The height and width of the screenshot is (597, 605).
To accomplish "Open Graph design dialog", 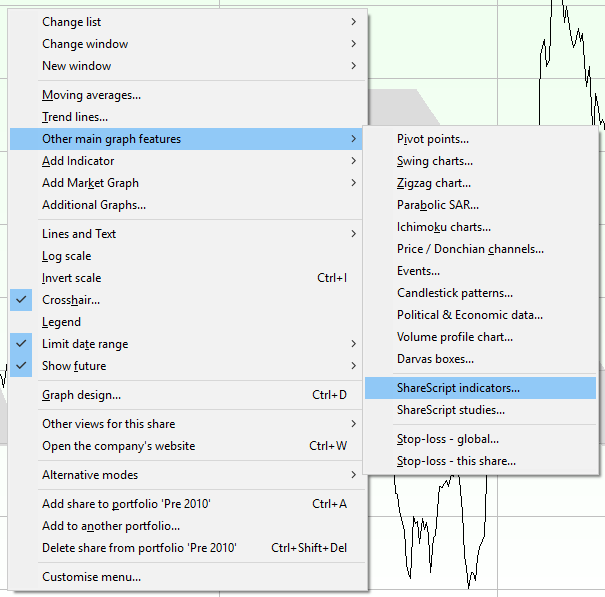I will (81, 395).
